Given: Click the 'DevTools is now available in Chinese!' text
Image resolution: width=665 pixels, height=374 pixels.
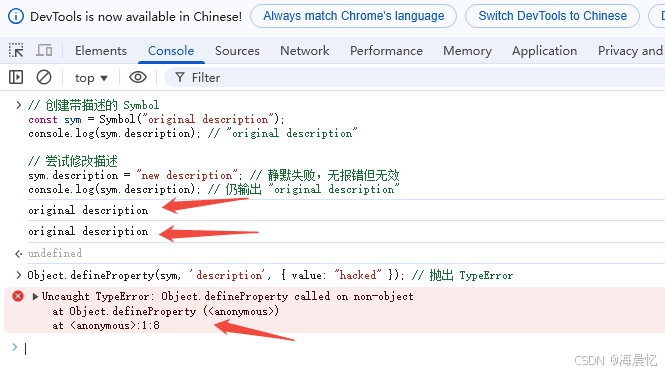Looking at the screenshot, I should [136, 17].
